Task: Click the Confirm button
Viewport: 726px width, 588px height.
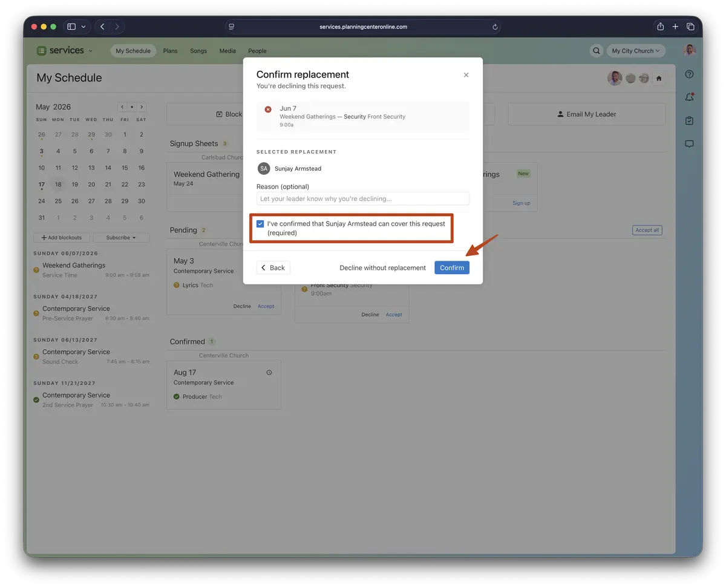Action: pyautogui.click(x=452, y=267)
